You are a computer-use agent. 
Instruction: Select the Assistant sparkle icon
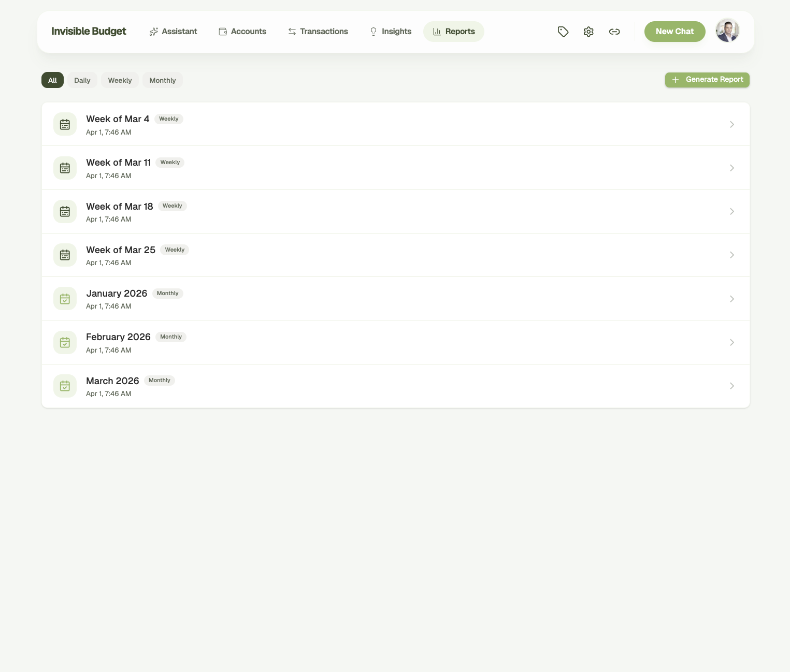153,32
